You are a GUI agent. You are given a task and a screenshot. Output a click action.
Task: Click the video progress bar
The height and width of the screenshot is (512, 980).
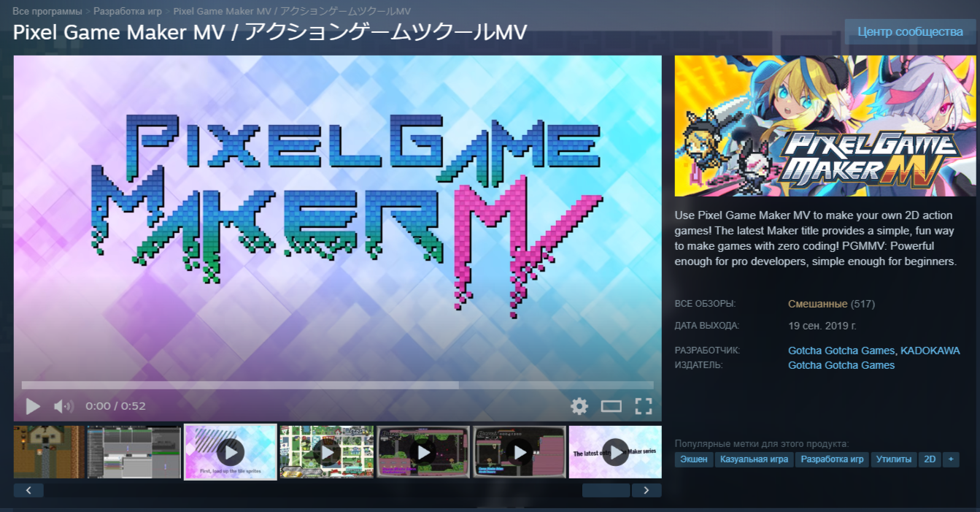click(338, 385)
